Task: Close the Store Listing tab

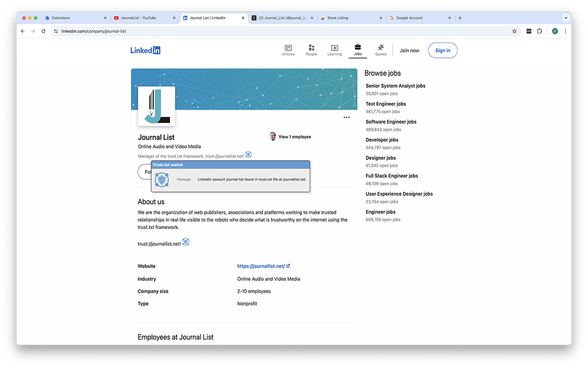Action: (381, 18)
